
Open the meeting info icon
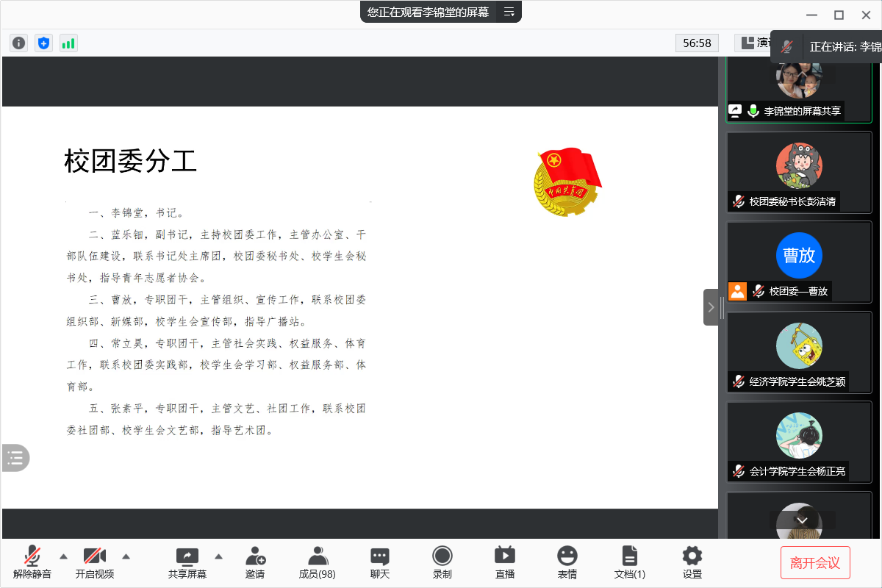18,43
